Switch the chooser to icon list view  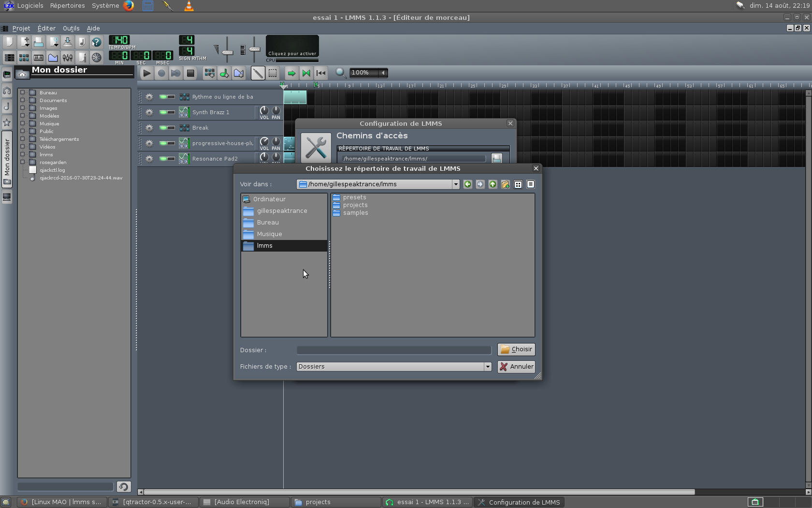coord(518,184)
